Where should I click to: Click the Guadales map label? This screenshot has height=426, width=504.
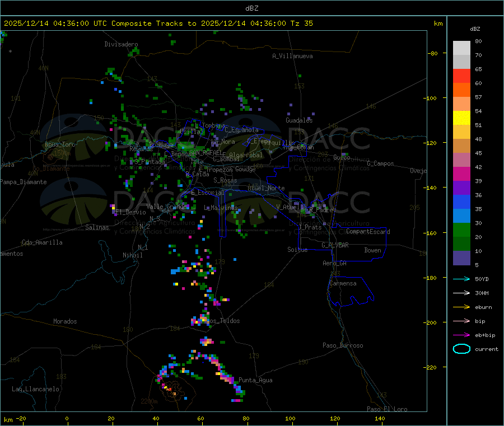299,120
